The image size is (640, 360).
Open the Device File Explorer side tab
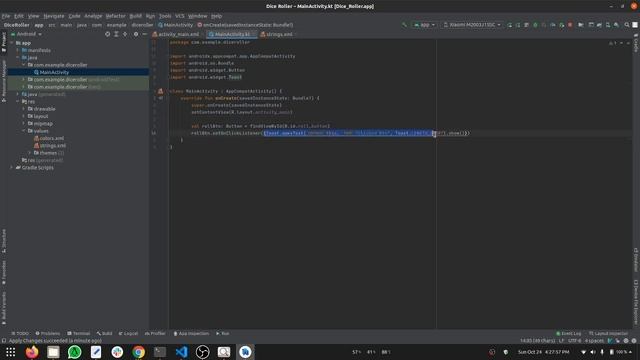coord(636,302)
